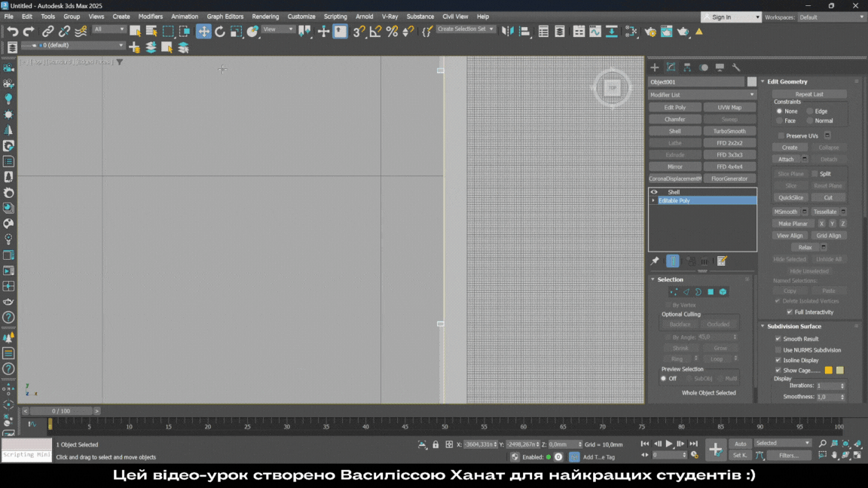Toggle the 3D Snaps icon
The height and width of the screenshot is (488, 868).
(x=359, y=32)
